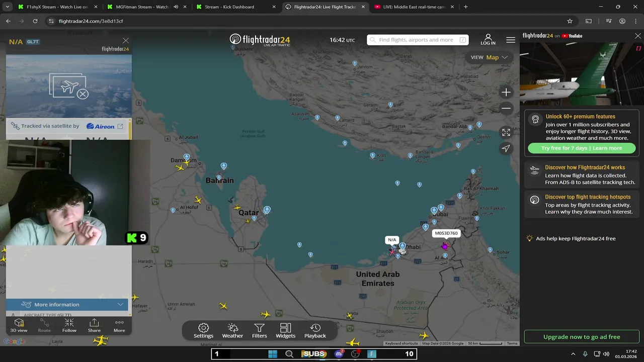Click the browser address bar URL
The height and width of the screenshot is (362, 644).
[91, 21]
